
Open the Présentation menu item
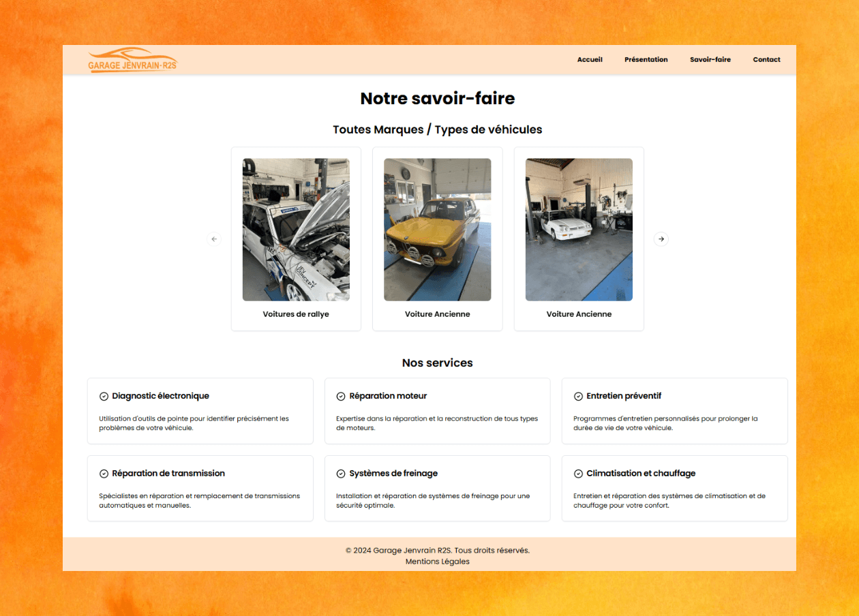[646, 59]
